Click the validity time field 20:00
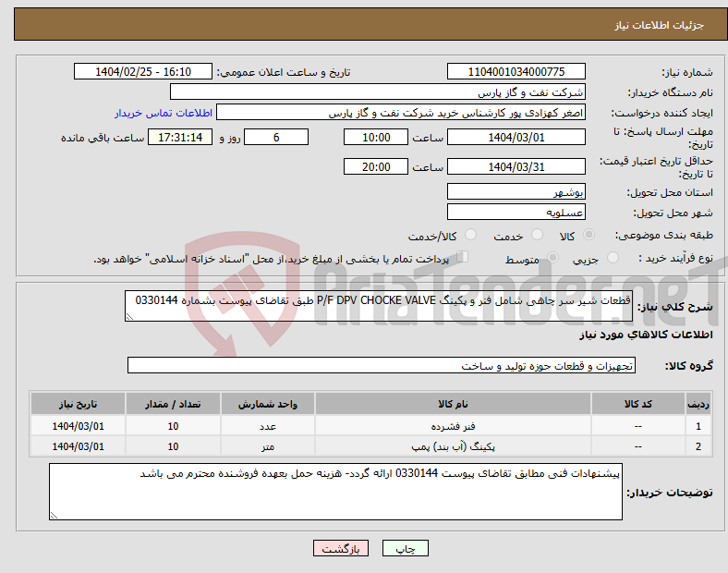 pyautogui.click(x=376, y=166)
